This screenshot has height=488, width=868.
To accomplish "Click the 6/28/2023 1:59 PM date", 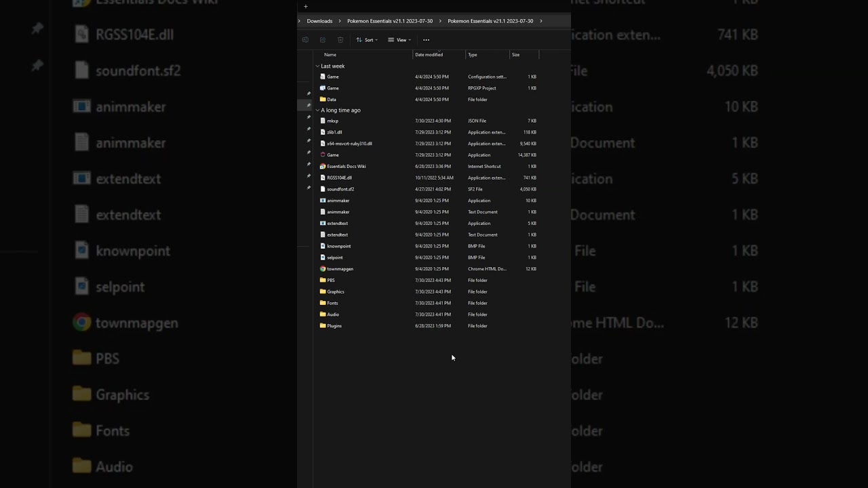I will point(433,326).
